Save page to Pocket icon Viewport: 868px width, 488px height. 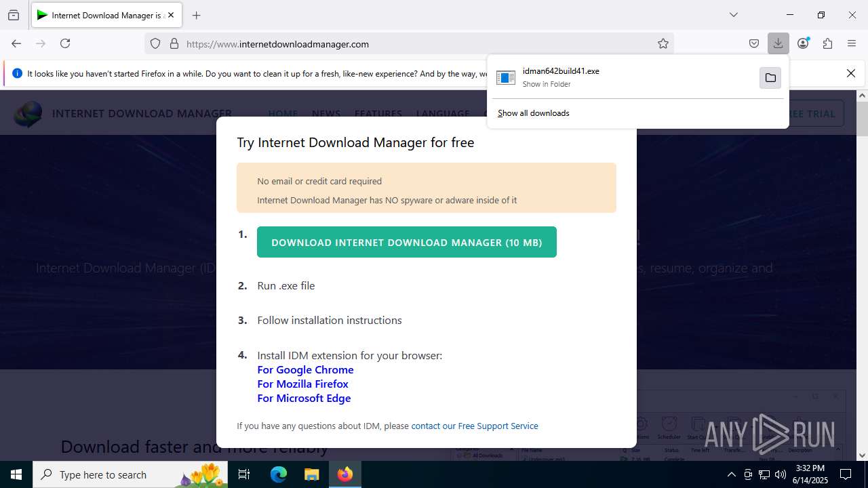[x=754, y=43]
